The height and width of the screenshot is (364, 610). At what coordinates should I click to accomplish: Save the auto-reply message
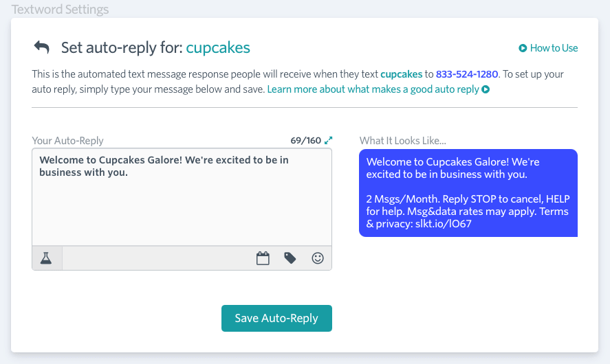tap(276, 318)
